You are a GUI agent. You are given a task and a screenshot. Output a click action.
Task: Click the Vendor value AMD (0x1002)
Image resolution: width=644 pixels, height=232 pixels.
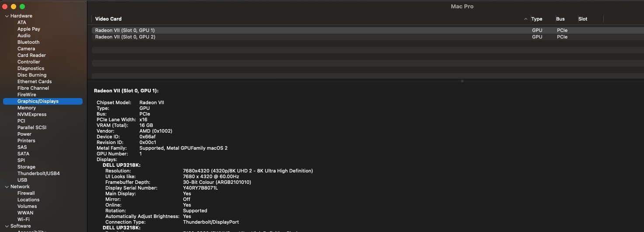(x=156, y=131)
